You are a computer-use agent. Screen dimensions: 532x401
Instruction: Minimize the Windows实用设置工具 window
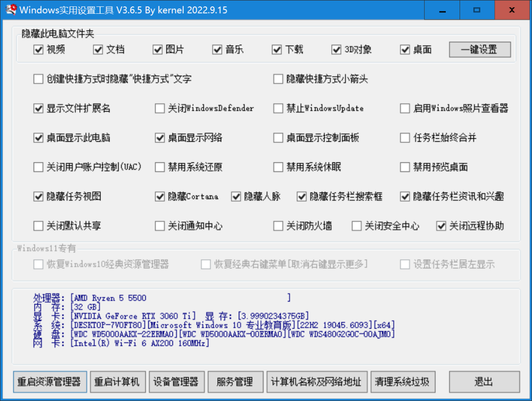click(x=442, y=10)
